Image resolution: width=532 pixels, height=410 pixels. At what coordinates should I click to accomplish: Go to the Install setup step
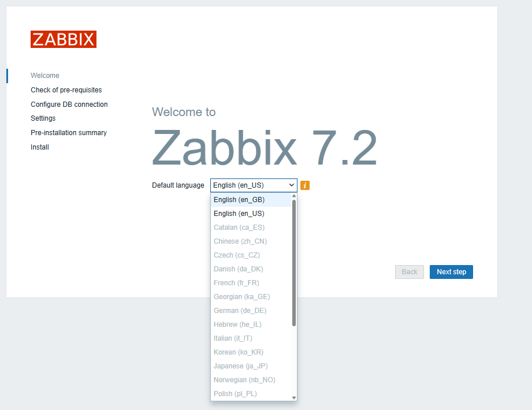(x=40, y=147)
